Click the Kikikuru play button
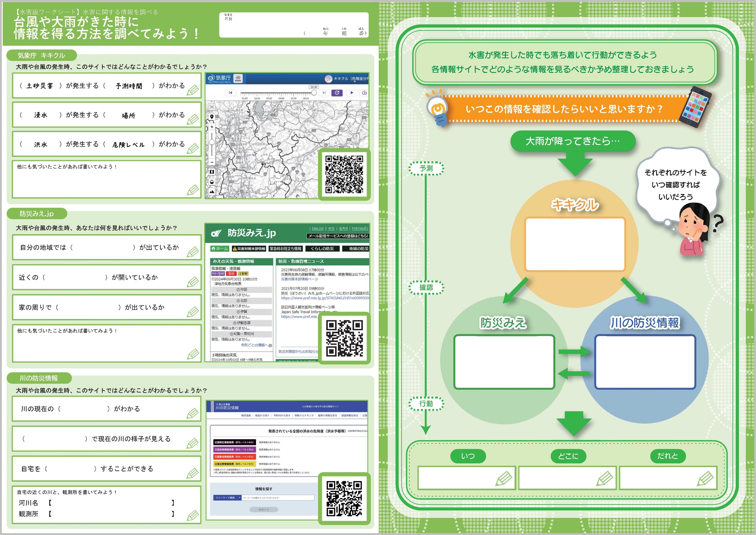This screenshot has height=535, width=756. pos(351,93)
